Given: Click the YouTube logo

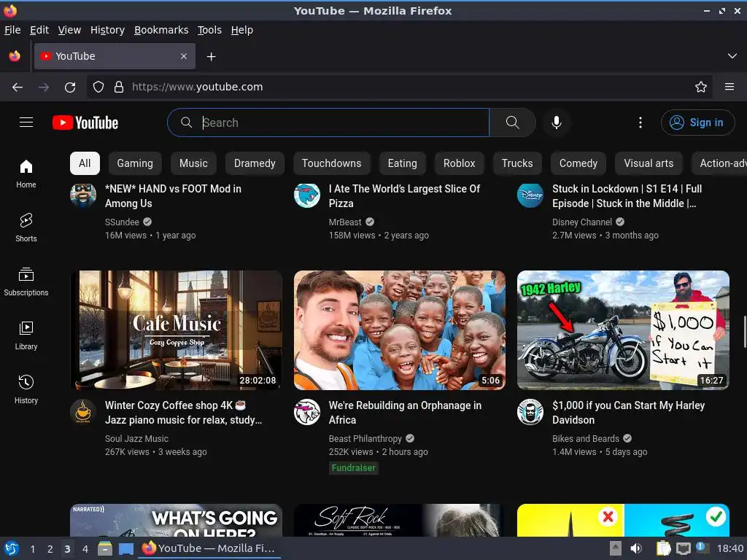Looking at the screenshot, I should click(x=85, y=122).
